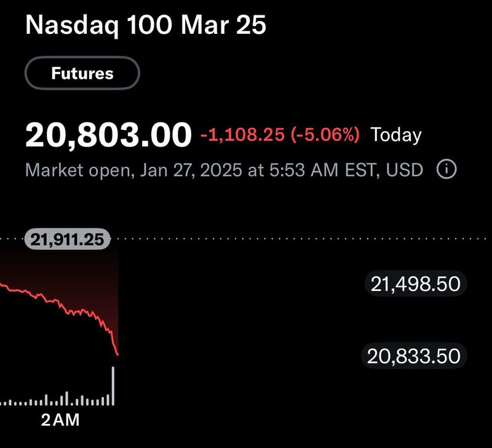492x448 pixels.
Task: Tap the 20,833.50 price bubble
Action: pyautogui.click(x=415, y=355)
